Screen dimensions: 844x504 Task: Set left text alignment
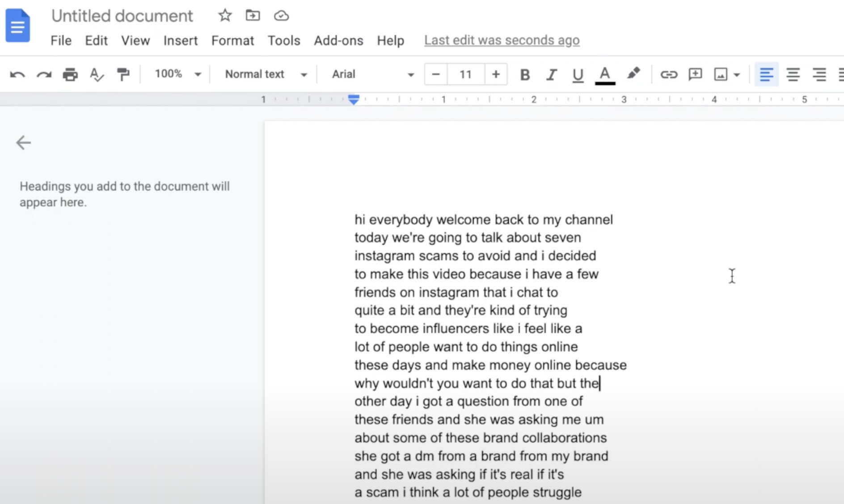[766, 74]
